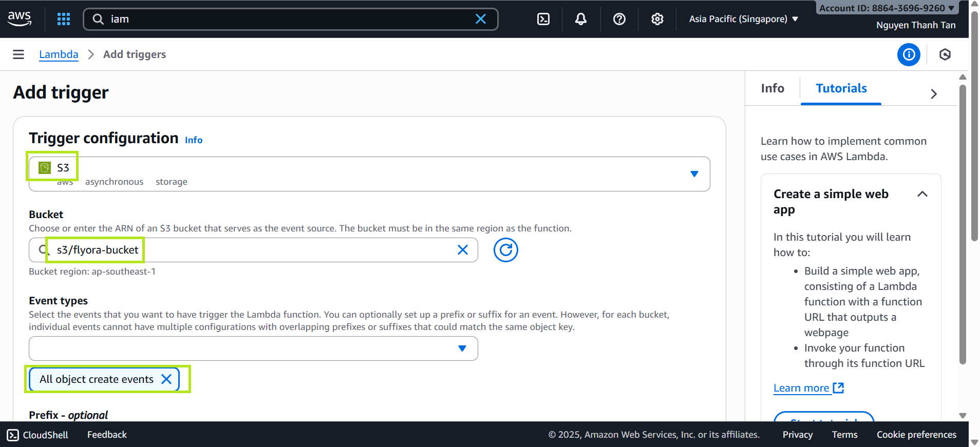The width and height of the screenshot is (980, 447).
Task: Open the AWS services grid menu
Action: (x=64, y=19)
